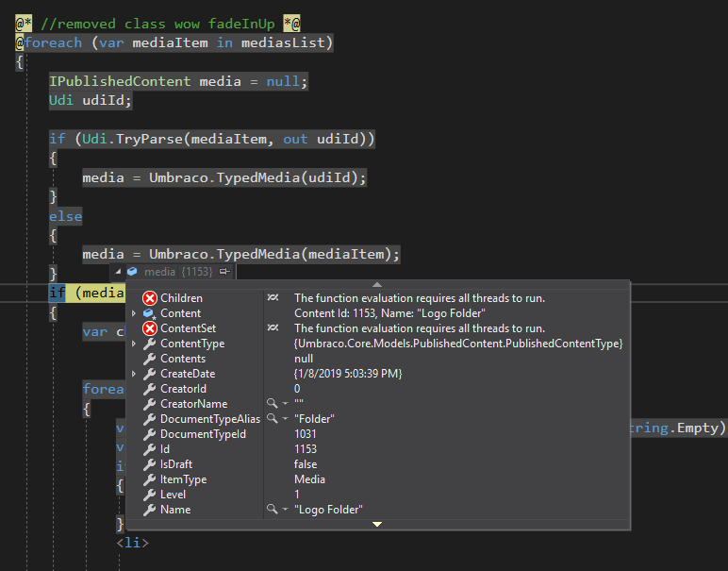
Task: Open visualizer dropdown arrow for DocumentTypeAlias
Action: 284,419
